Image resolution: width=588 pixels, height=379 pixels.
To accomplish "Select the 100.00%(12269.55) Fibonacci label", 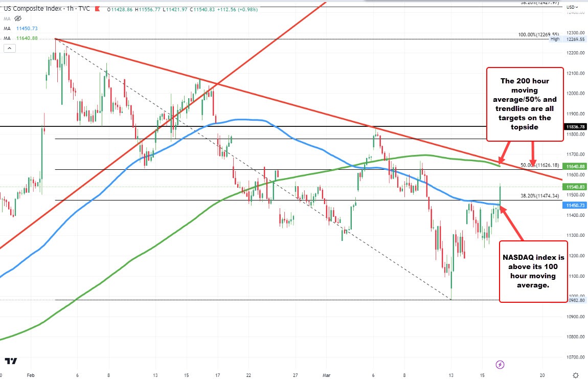I will [538, 34].
